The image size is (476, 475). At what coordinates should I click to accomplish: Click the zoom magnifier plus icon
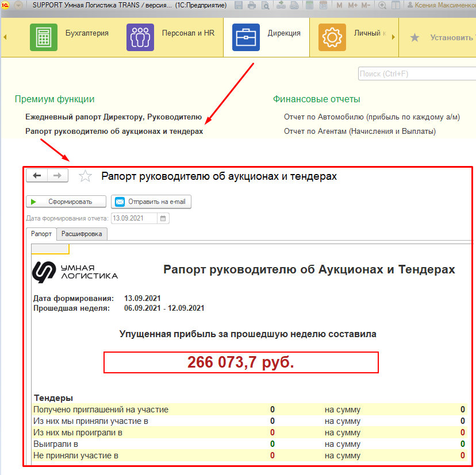[382, 5]
